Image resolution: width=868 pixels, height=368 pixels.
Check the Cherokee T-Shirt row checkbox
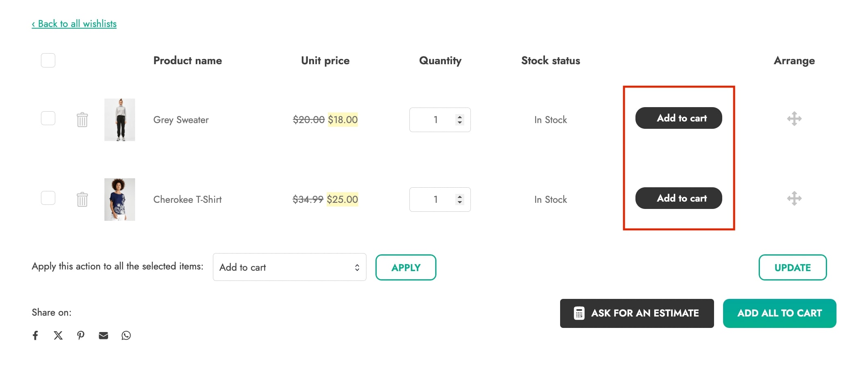48,198
